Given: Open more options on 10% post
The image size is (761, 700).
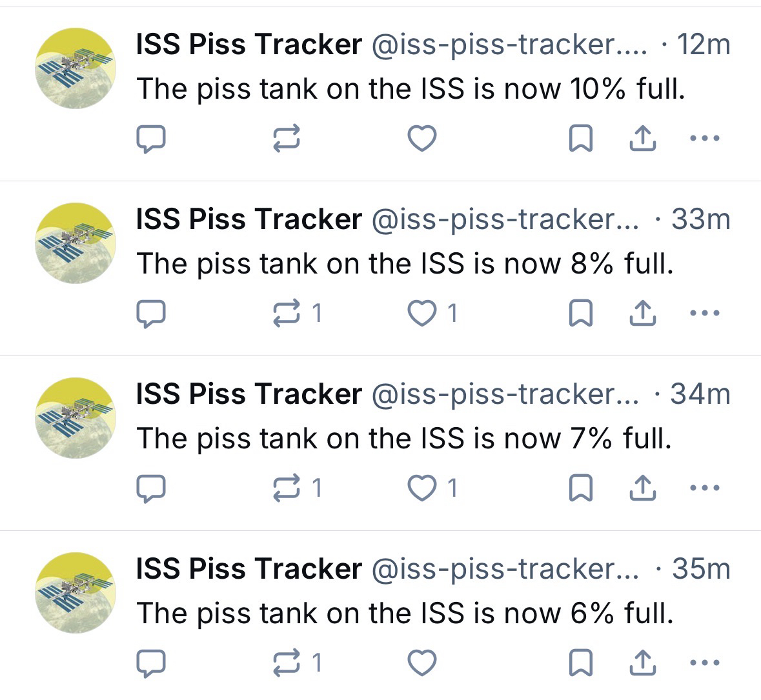Looking at the screenshot, I should click(704, 138).
